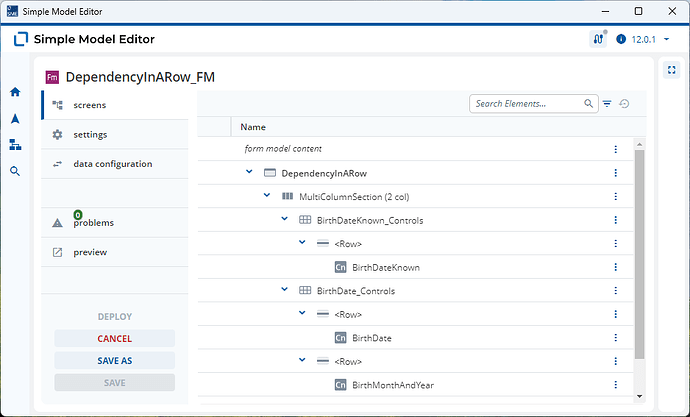690x417 pixels.
Task: Open the branch status icon in header
Action: (x=598, y=39)
